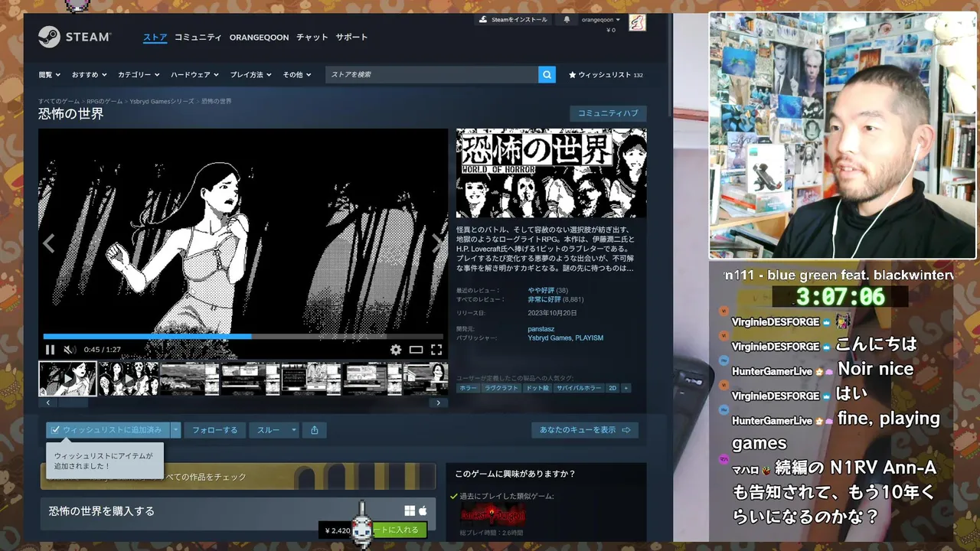The width and height of the screenshot is (980, 551).
Task: Expand the wishlist options arrow
Action: [x=175, y=430]
